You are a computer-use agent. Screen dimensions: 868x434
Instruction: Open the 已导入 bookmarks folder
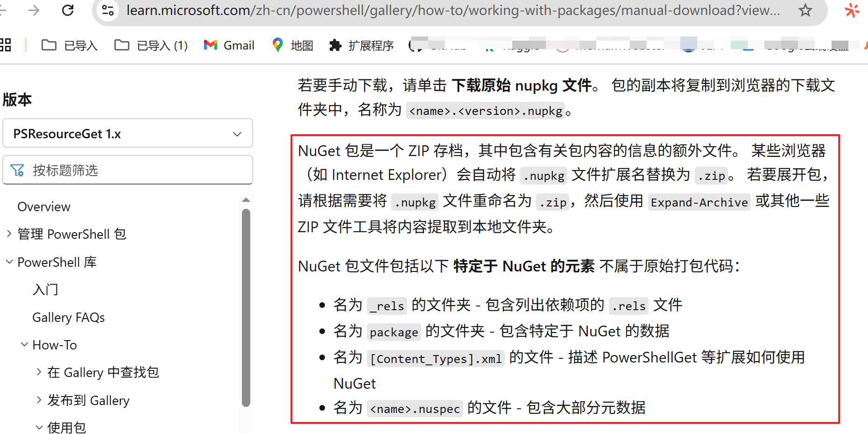point(69,45)
